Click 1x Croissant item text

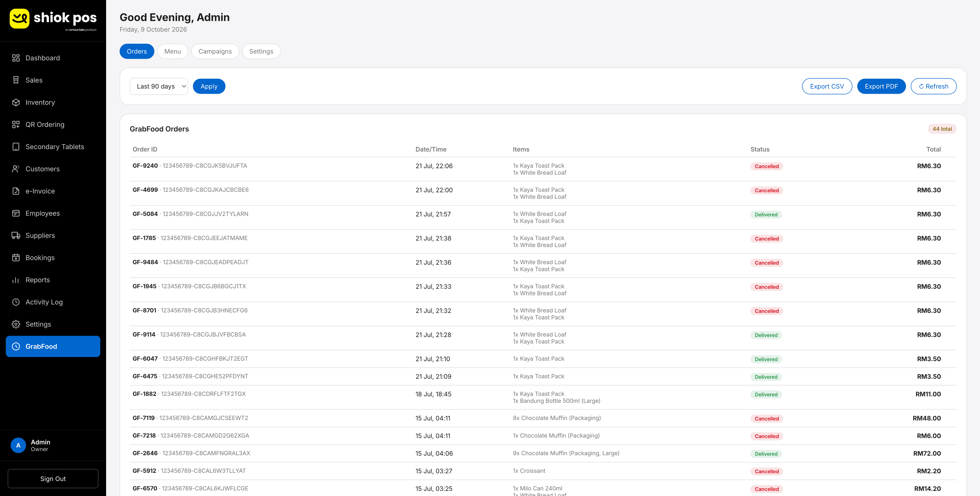(x=529, y=471)
